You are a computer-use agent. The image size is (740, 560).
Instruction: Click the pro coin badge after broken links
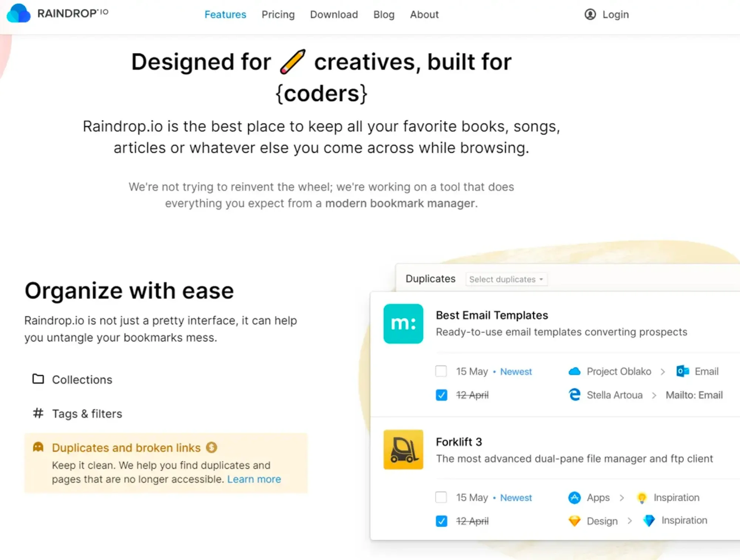(x=212, y=447)
